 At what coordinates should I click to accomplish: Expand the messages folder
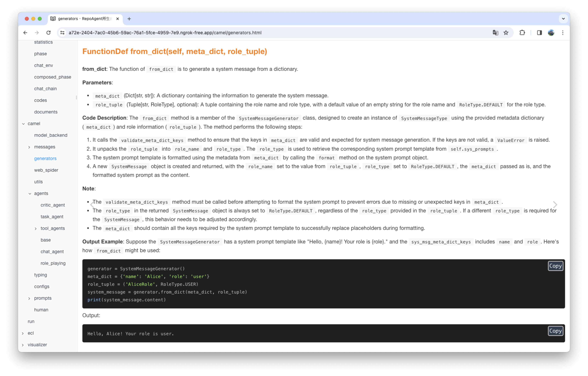click(29, 147)
